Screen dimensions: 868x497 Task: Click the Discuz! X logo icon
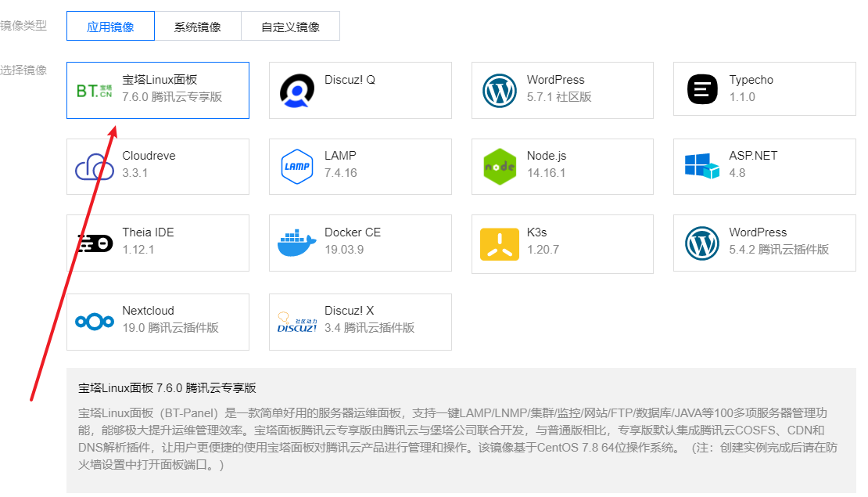pos(296,322)
